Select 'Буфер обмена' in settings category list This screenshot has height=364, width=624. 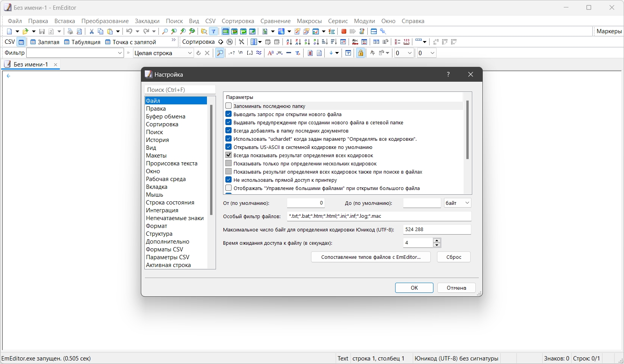(x=165, y=117)
